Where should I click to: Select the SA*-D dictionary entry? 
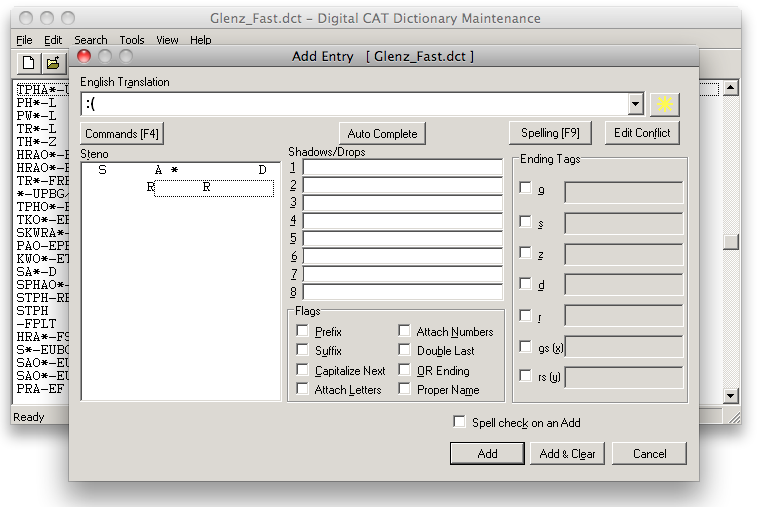tap(36, 272)
